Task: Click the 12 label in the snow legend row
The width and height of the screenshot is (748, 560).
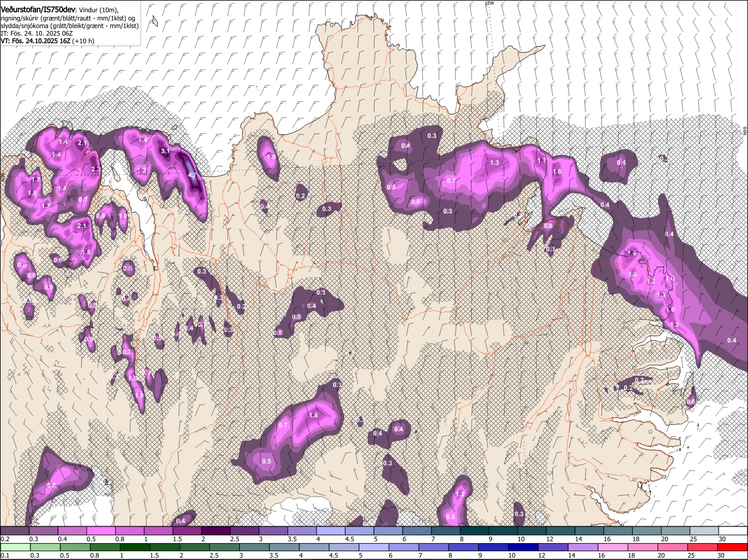Action: tap(549, 538)
